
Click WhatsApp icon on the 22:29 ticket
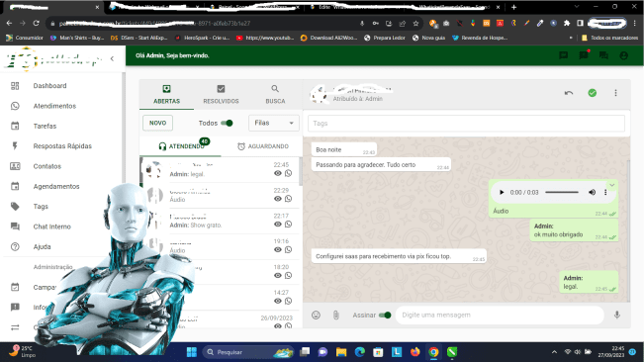pos(288,199)
